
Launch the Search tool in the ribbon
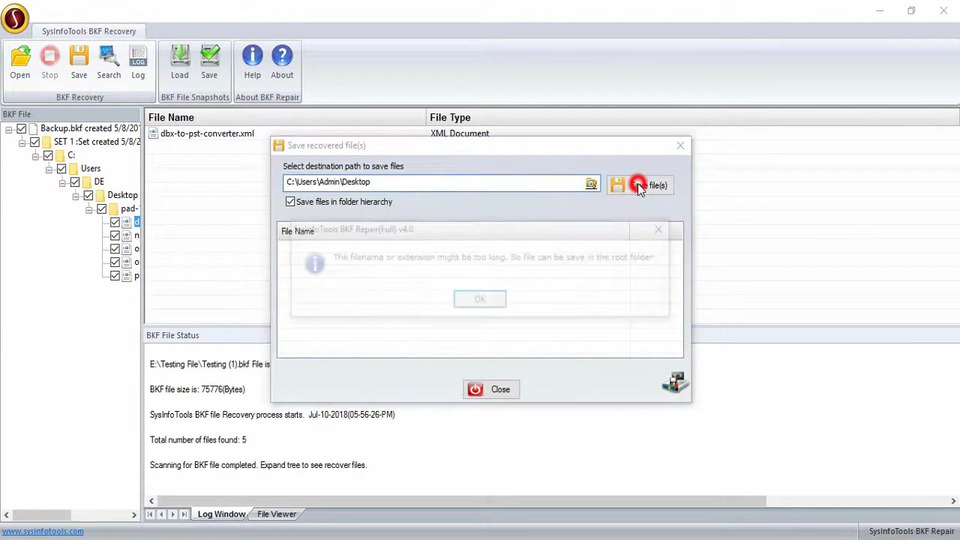click(x=109, y=62)
